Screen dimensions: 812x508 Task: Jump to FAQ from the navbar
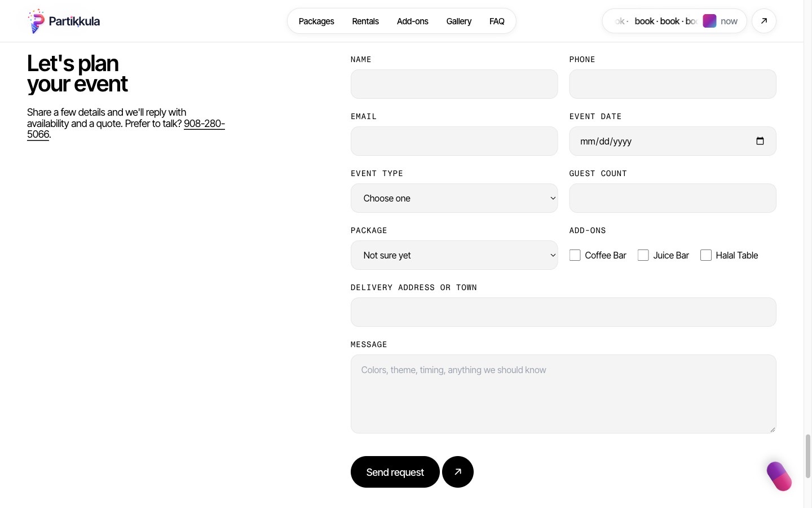point(497,21)
